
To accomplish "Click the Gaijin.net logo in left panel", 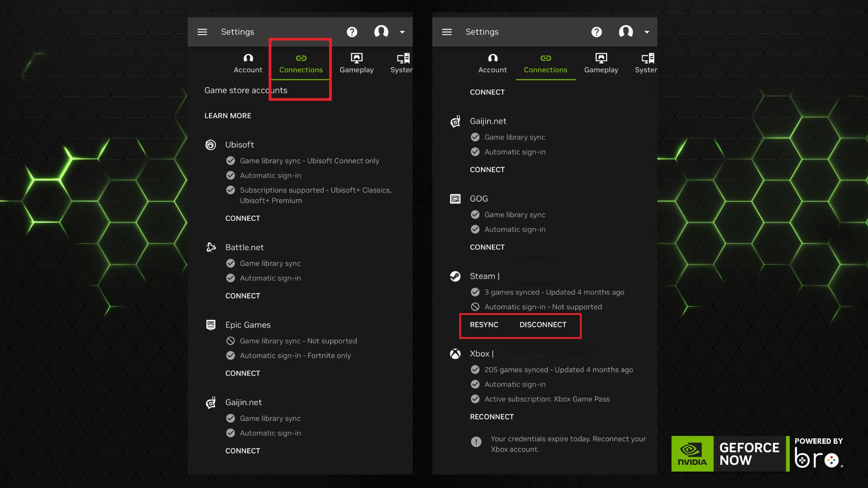I will click(210, 402).
